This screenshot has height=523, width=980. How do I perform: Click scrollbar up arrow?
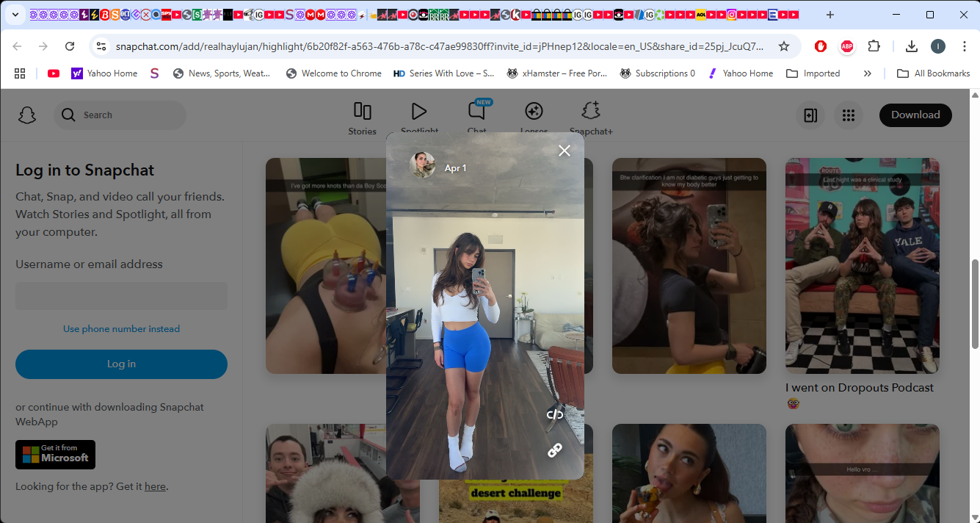pyautogui.click(x=975, y=95)
